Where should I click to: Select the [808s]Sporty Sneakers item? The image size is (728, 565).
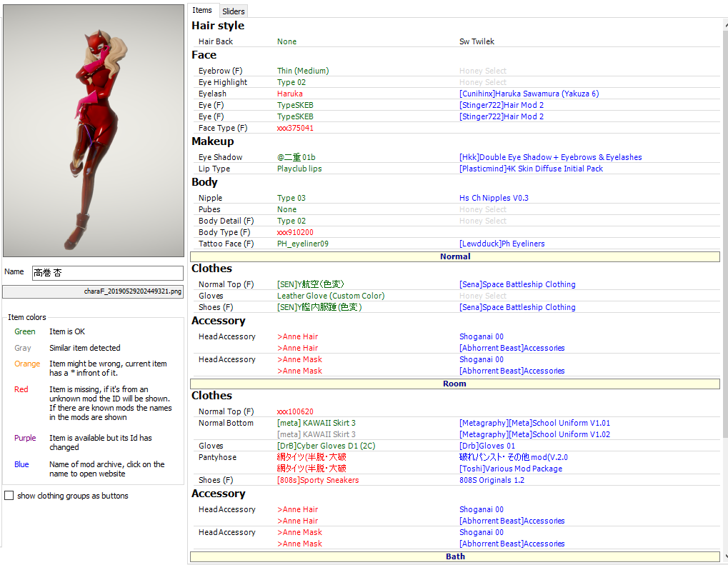click(x=318, y=480)
